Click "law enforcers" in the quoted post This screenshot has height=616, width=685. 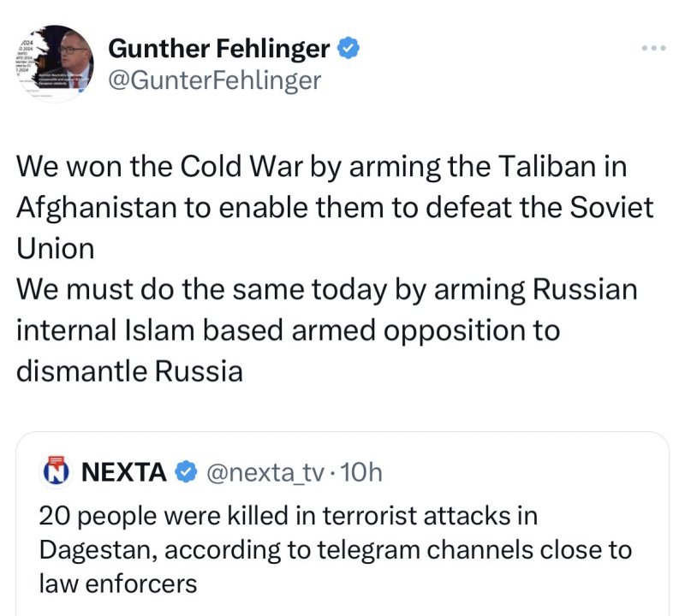point(118,583)
